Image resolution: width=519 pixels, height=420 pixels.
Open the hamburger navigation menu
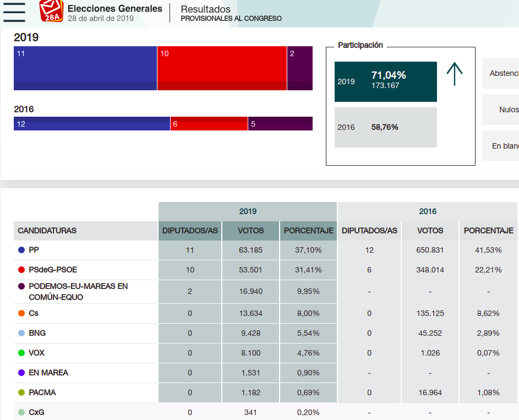pos(14,12)
